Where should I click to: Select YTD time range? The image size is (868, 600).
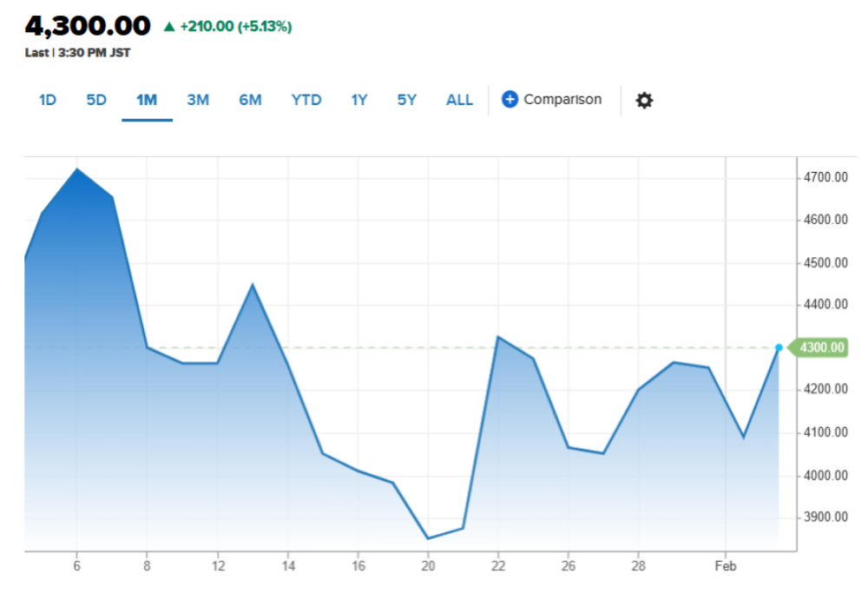pos(306,100)
